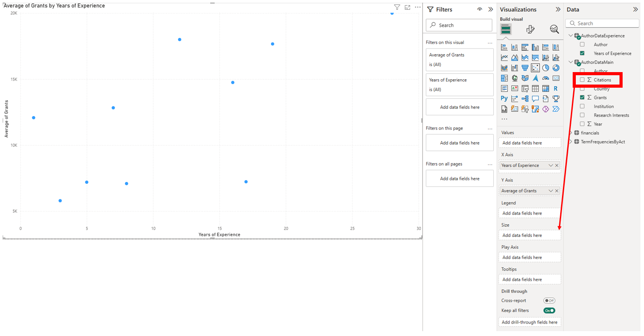Remove Average of Grants from Y Axis
This screenshot has width=644, height=336.
(557, 191)
